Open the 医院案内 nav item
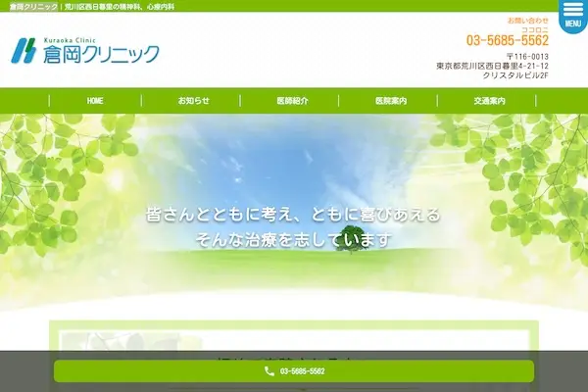The height and width of the screenshot is (392, 588). click(391, 101)
